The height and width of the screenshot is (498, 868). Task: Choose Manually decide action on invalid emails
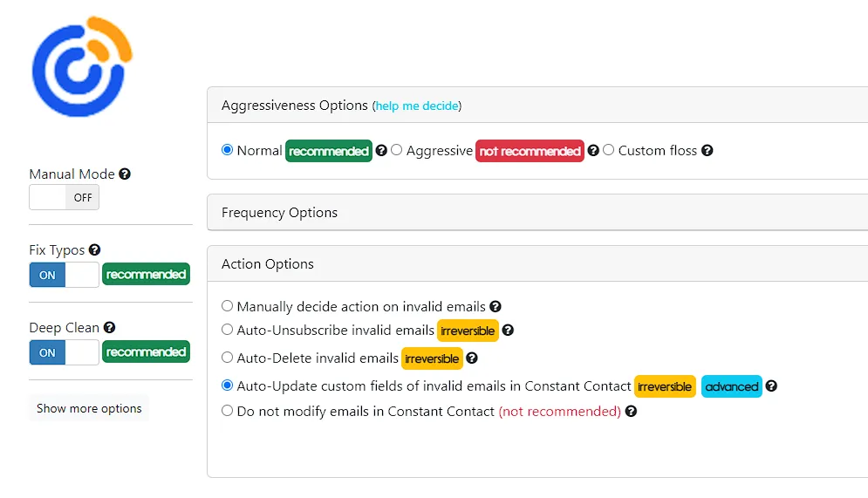227,306
